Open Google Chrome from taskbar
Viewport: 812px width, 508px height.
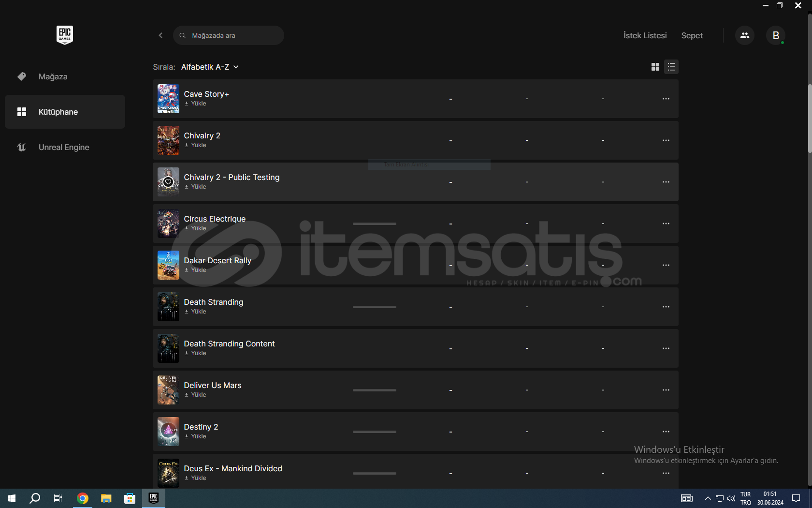(83, 498)
